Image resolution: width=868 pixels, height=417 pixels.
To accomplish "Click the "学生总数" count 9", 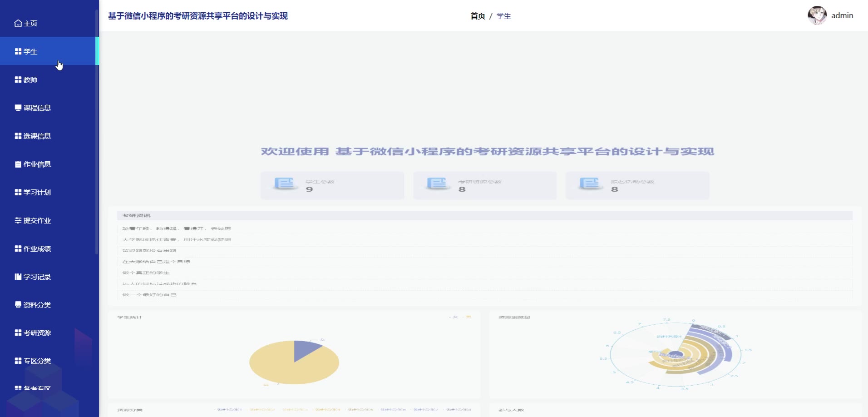I will point(309,189).
